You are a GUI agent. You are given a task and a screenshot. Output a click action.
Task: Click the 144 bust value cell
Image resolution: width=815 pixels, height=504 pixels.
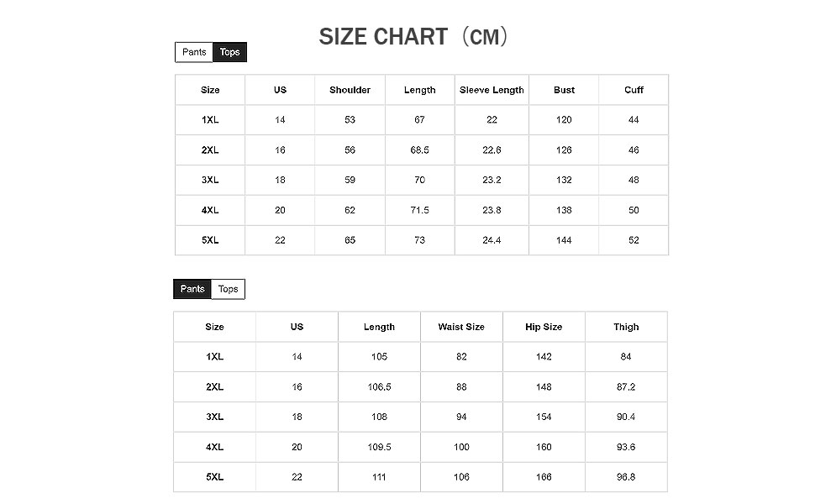point(564,240)
